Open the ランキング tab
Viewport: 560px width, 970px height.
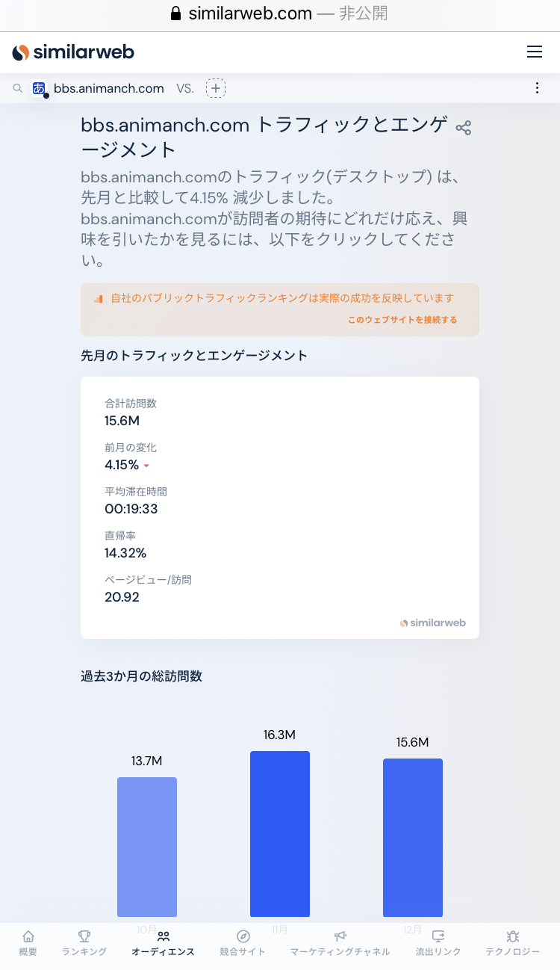(x=84, y=943)
